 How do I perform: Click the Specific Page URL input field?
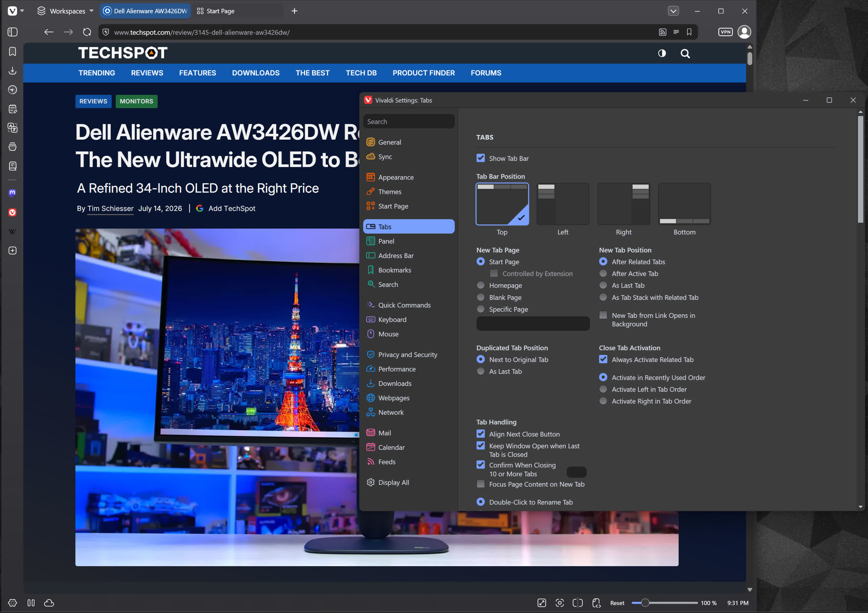pyautogui.click(x=533, y=324)
